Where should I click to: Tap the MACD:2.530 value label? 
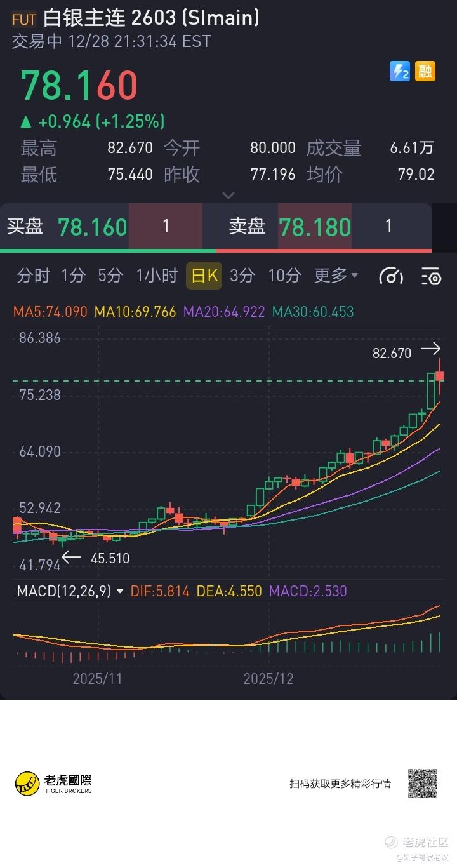[308, 591]
